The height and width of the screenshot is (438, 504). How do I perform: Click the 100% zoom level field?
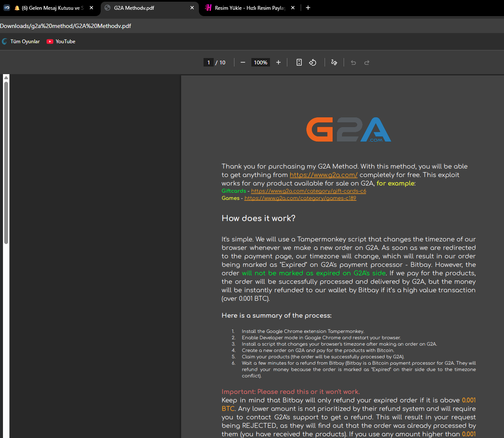point(260,62)
